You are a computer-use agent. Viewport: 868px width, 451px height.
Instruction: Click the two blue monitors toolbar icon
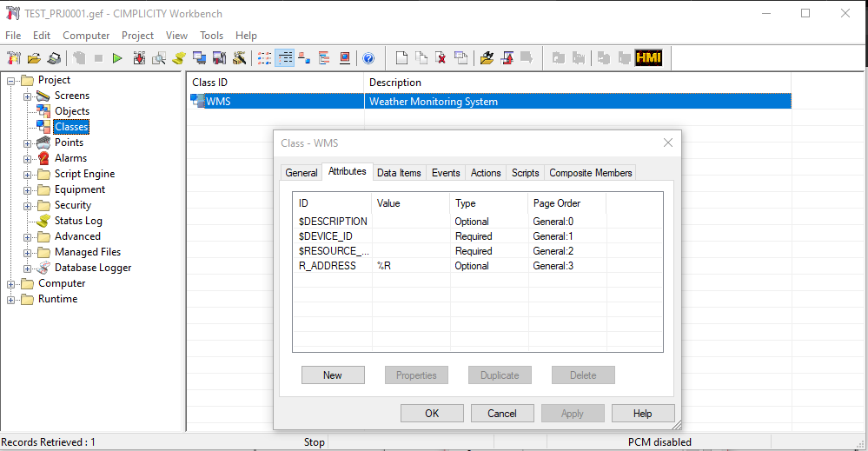click(x=199, y=58)
